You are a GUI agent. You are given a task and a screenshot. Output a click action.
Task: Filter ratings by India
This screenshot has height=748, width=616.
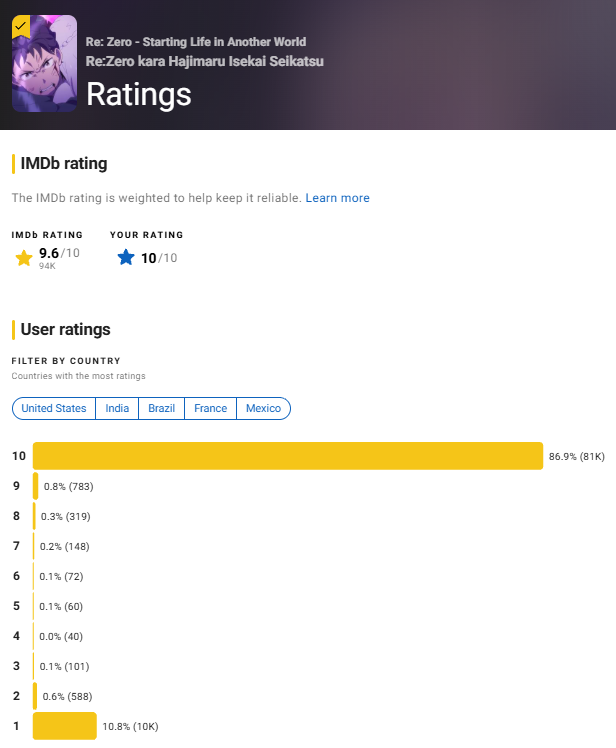[x=117, y=408]
